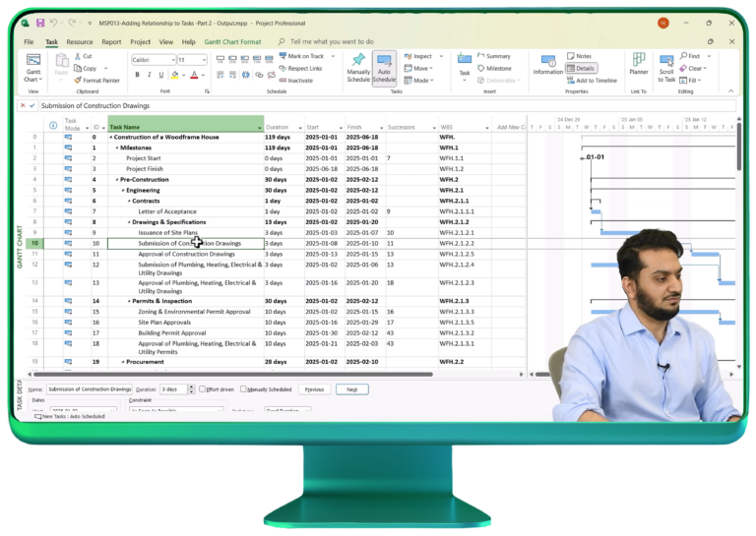Viewport: 756px width, 536px height.
Task: Collapse the Milestones summary task
Action: [x=117, y=148]
